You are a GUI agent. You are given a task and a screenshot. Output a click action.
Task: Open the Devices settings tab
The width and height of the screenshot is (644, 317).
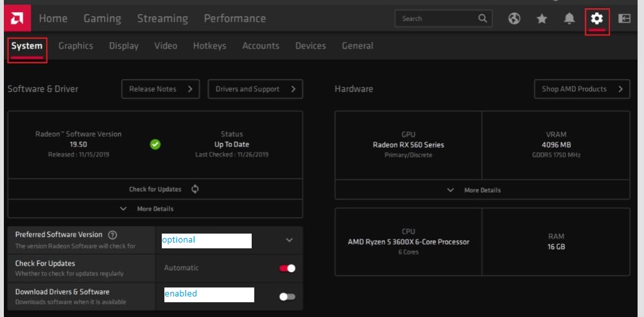[x=311, y=46]
